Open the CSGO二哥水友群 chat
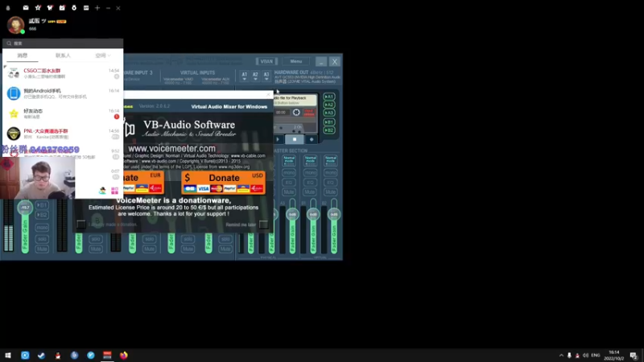This screenshot has height=362, width=644. pos(63,73)
